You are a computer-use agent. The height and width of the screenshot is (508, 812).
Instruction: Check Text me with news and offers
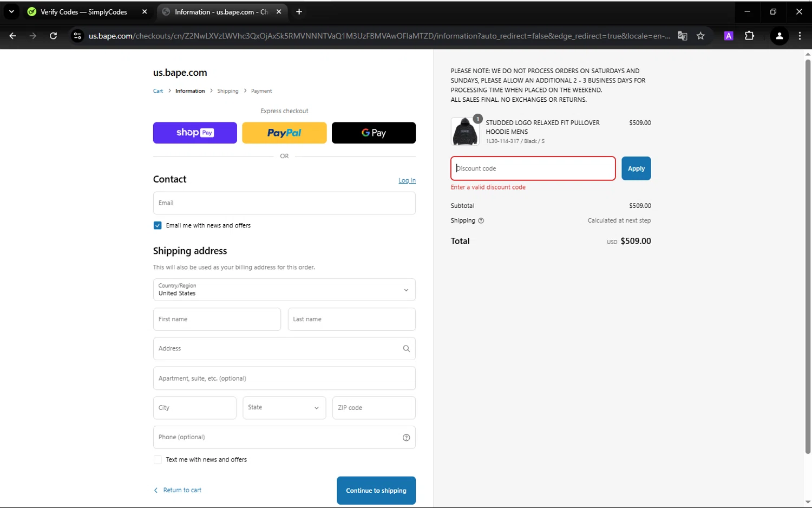[x=158, y=460]
